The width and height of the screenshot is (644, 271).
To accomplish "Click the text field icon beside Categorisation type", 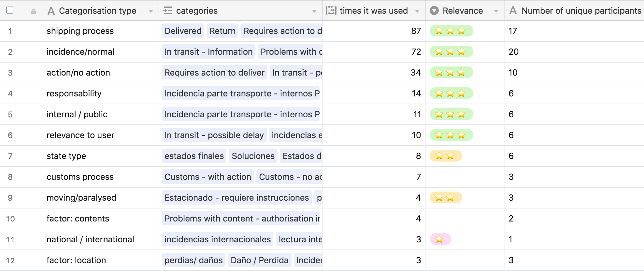I will [51, 11].
